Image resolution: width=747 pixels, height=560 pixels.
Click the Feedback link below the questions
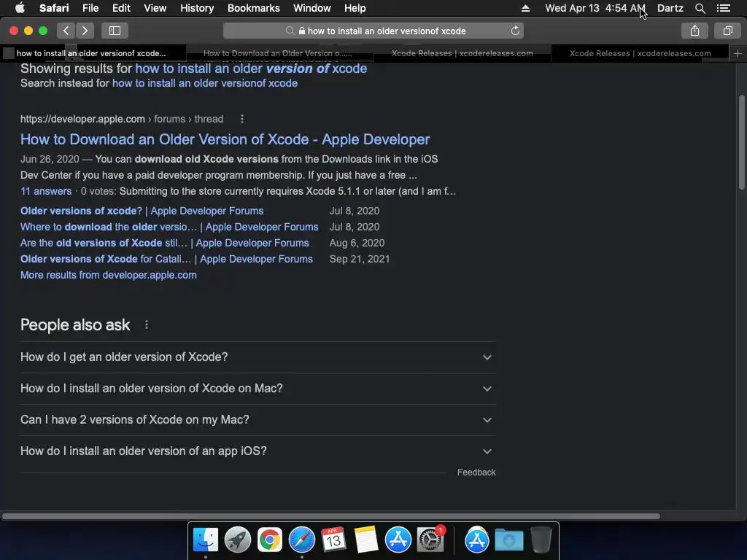(x=476, y=472)
